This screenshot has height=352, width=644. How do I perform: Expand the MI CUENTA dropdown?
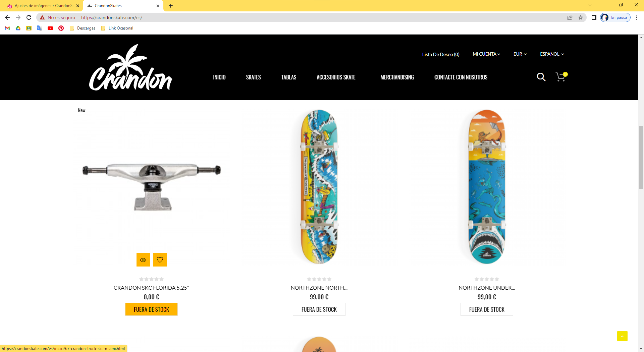point(486,54)
